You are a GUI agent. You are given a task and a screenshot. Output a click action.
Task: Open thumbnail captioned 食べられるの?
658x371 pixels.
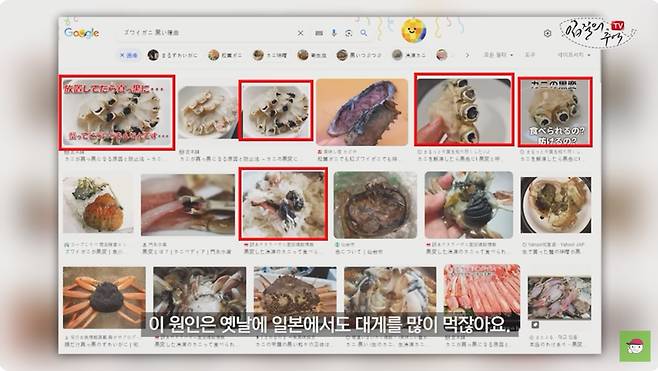[x=556, y=112]
